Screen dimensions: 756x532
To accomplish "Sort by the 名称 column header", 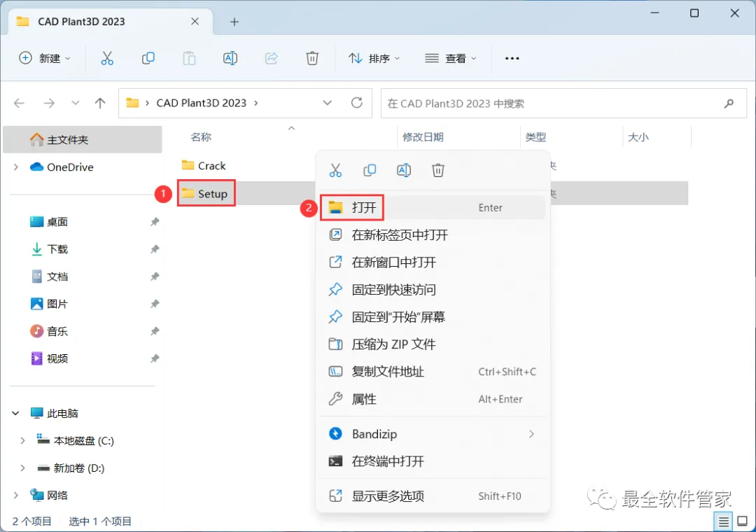I will pyautogui.click(x=201, y=137).
